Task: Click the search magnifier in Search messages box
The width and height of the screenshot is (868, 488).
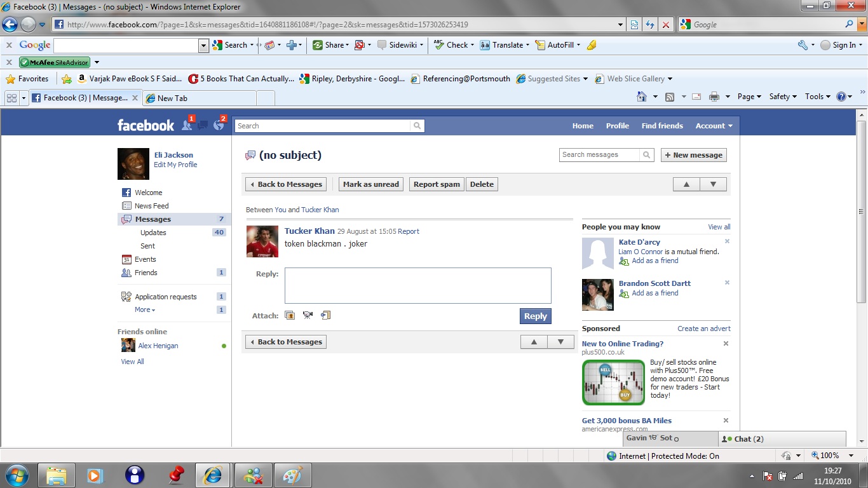Action: pos(646,155)
